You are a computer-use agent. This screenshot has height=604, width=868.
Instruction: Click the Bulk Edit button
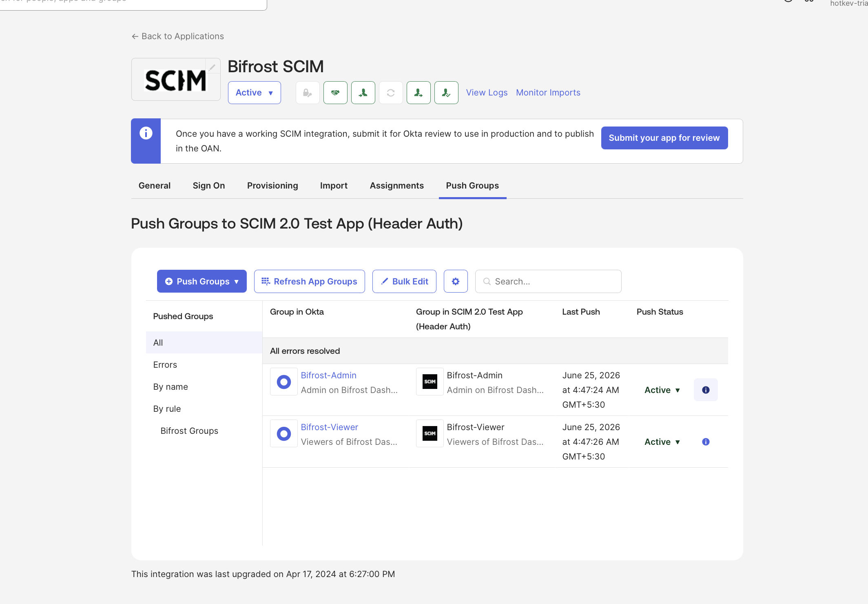404,281
